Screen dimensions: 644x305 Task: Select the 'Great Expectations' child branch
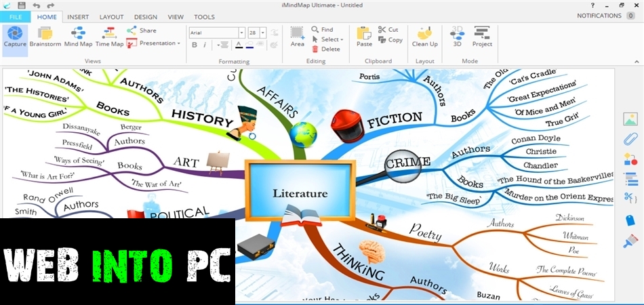[x=542, y=92]
